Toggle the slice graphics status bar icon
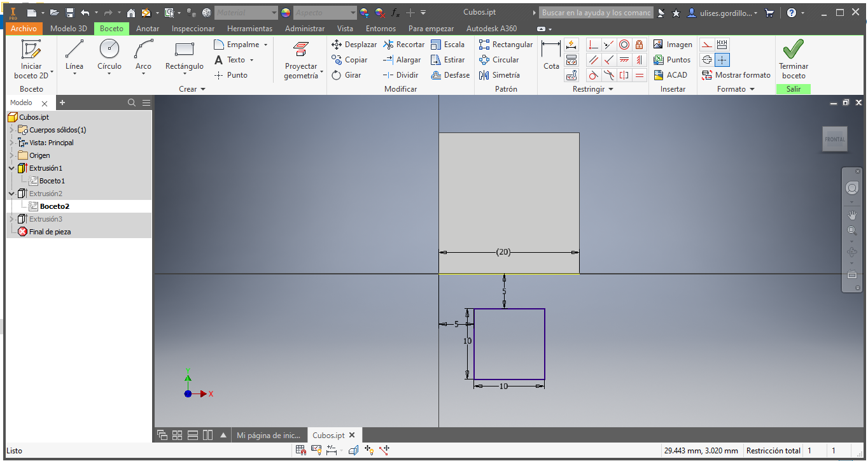 pos(354,450)
